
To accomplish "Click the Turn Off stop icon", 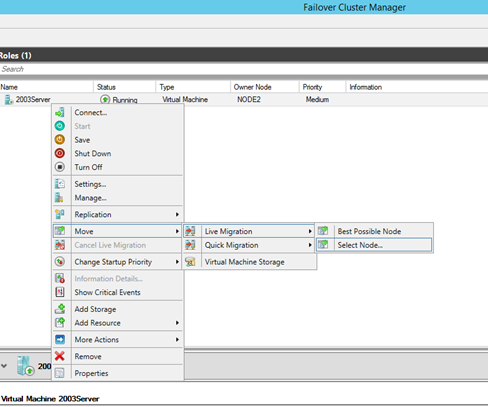I will (60, 167).
